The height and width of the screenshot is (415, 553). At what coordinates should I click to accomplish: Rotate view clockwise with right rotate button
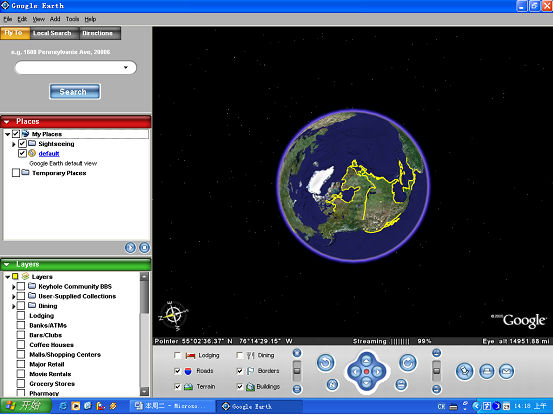(408, 363)
